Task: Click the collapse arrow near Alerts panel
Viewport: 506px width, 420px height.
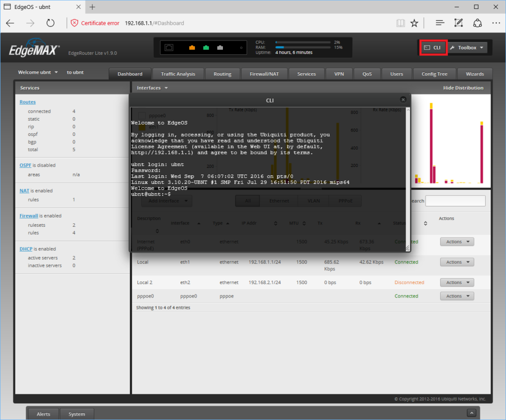Action: (471, 412)
